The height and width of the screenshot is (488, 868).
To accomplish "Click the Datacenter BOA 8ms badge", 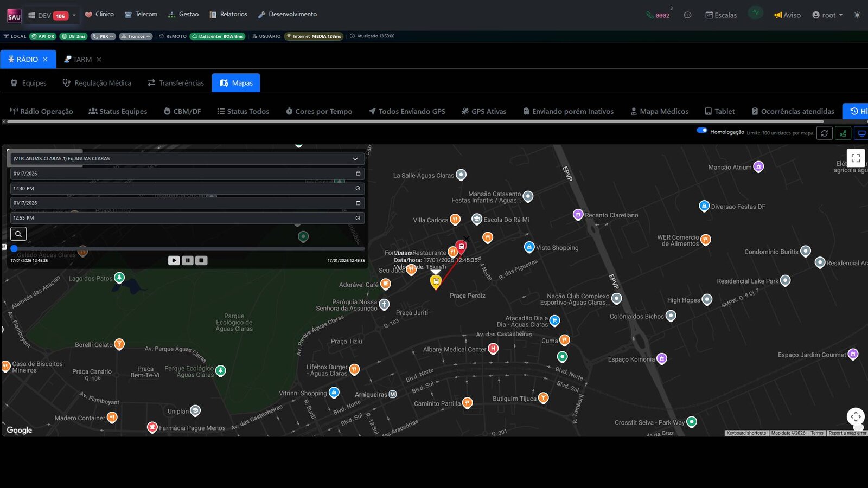I will (x=218, y=36).
